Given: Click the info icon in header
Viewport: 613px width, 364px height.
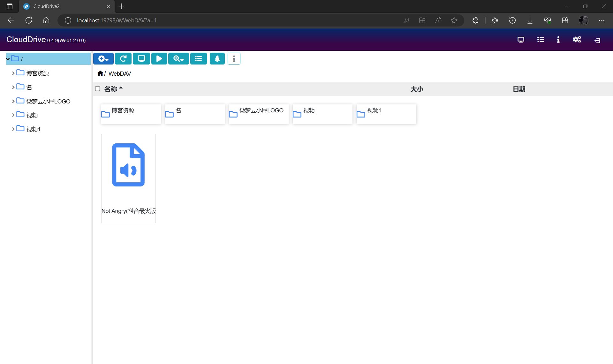Looking at the screenshot, I should [x=558, y=40].
